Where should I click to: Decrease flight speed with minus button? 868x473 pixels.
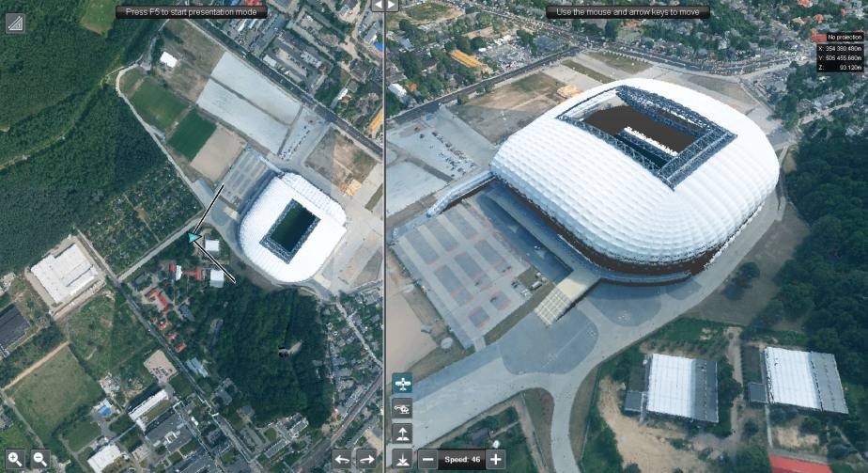pos(427,459)
